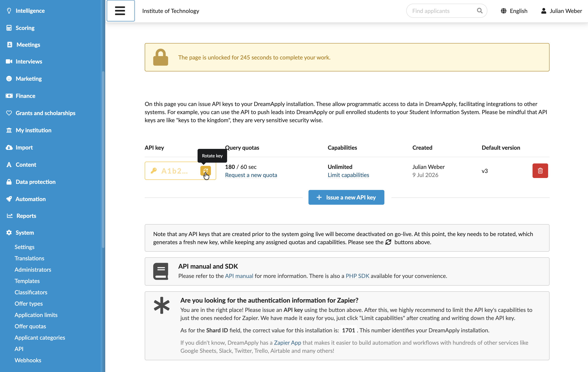Click the Shard ID value 1701

coord(348,330)
